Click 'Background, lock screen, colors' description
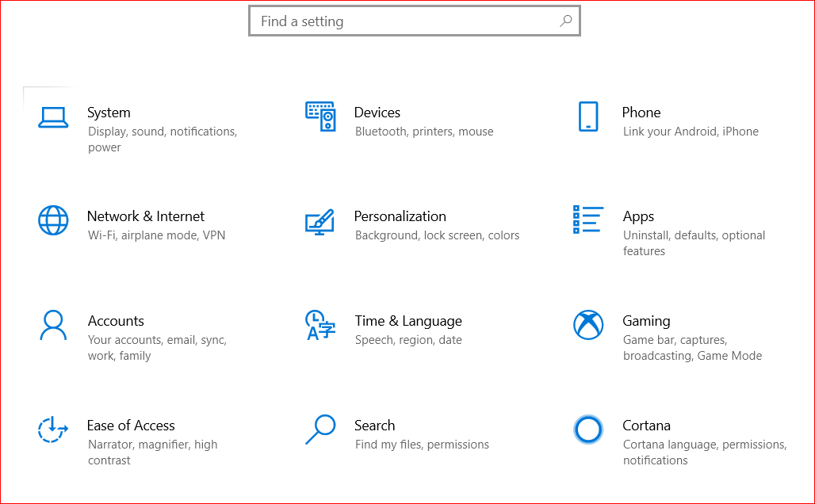This screenshot has width=815, height=504. pos(437,235)
